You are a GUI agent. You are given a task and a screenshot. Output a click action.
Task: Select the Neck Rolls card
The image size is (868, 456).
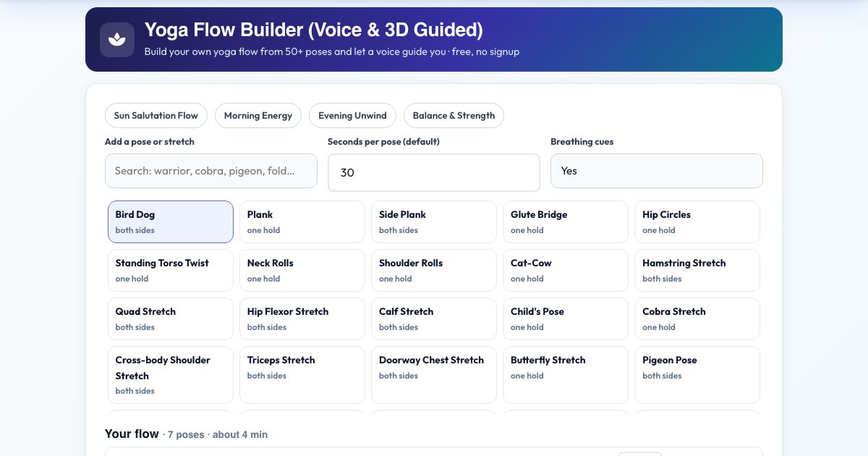(302, 270)
